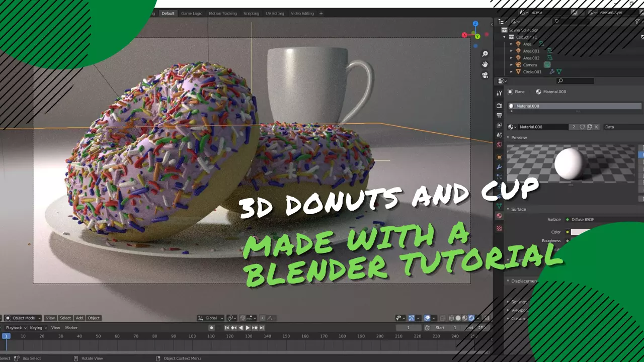The image size is (644, 362).
Task: Switch to material preview viewport shading
Action: click(x=465, y=318)
